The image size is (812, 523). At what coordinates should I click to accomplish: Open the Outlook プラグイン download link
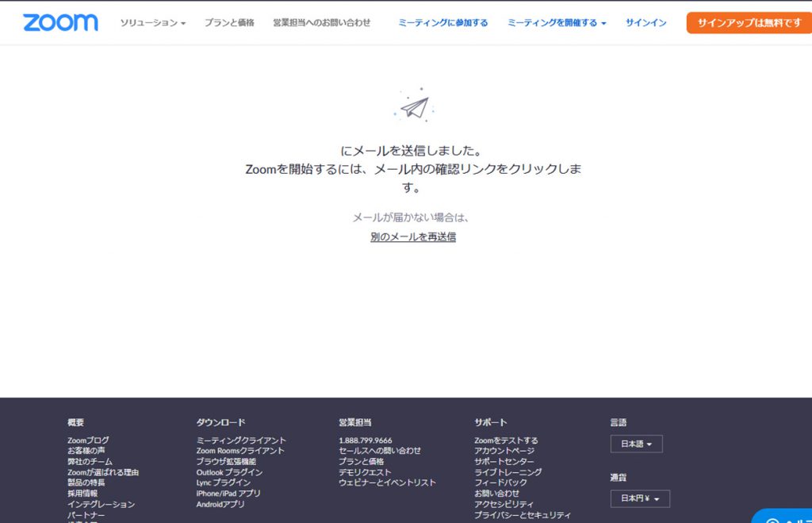[x=229, y=472]
